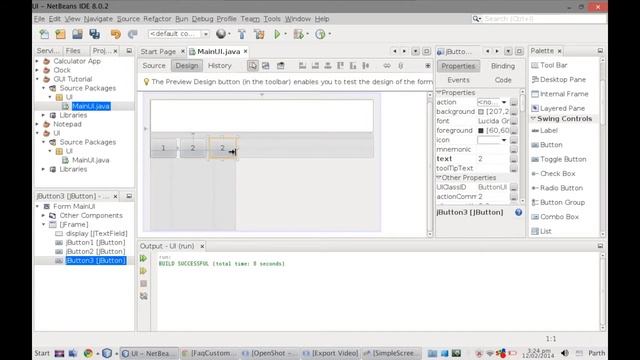Expand the Other Components node

tap(44, 216)
